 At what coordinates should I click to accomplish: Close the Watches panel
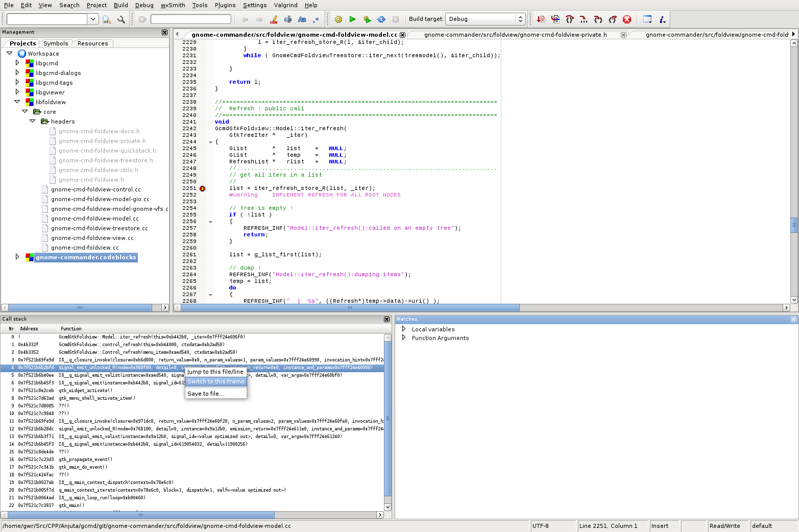pyautogui.click(x=793, y=319)
